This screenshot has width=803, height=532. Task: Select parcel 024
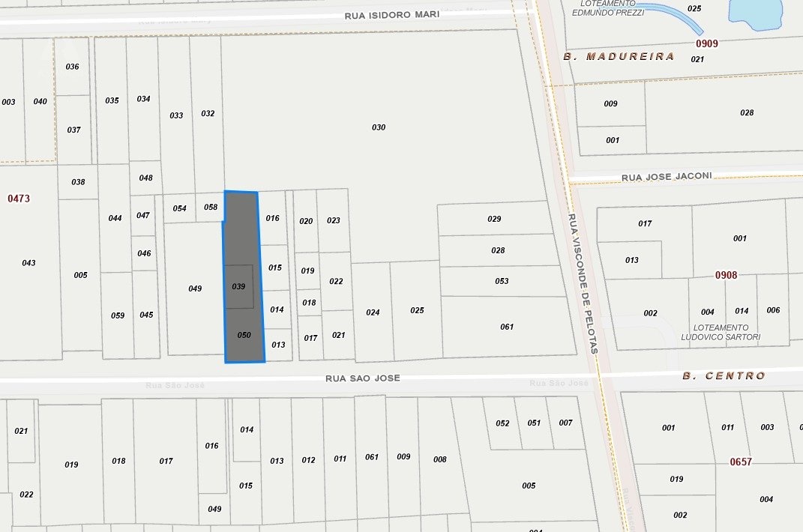click(373, 312)
